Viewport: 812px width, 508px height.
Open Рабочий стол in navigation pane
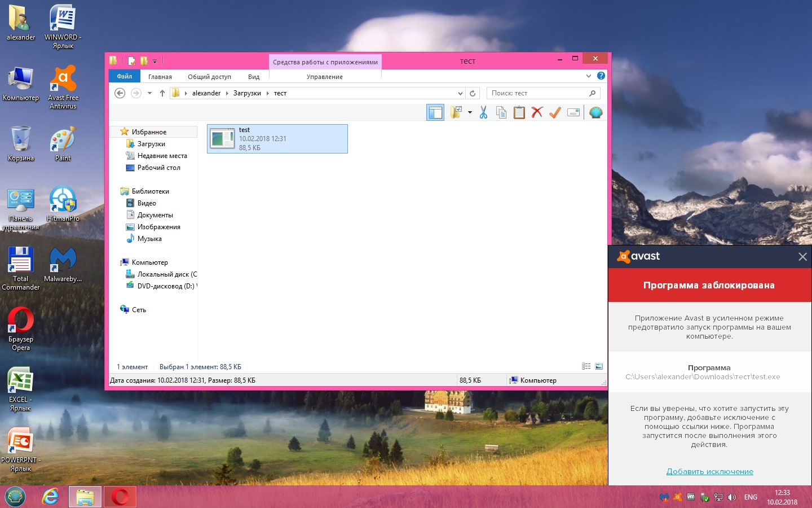158,168
